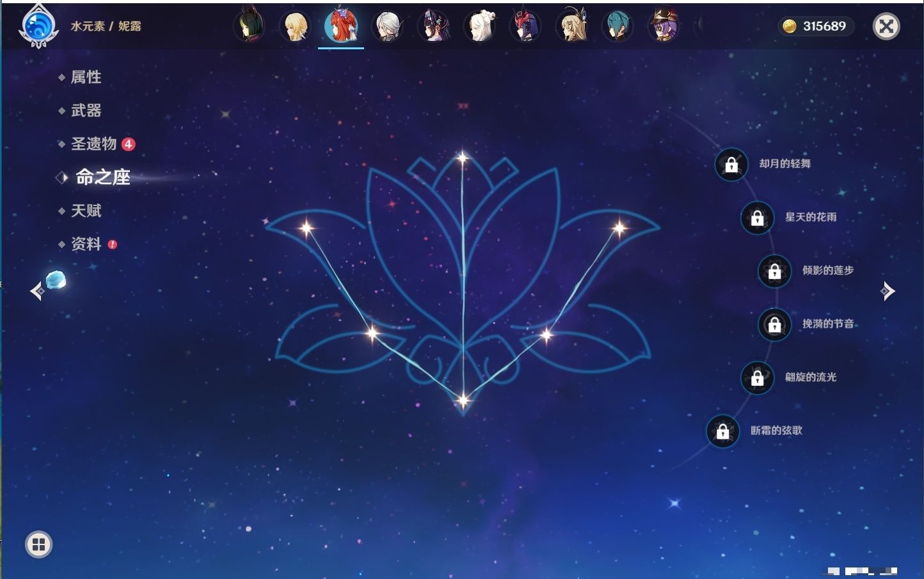
Task: Open the 却月的轻舞 constellation label
Action: [x=785, y=164]
